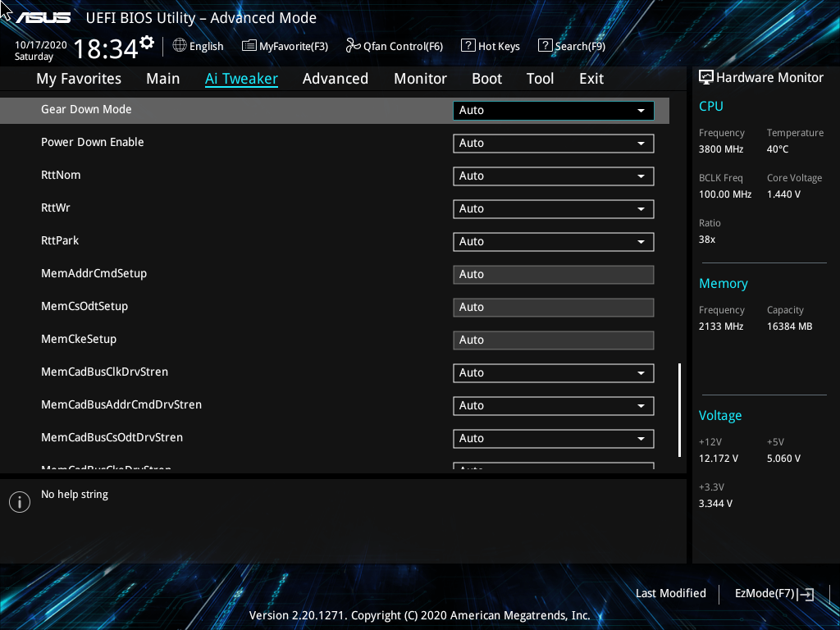Click the settings list vertical scrollbar
Viewport: 840px width, 630px height.
679,410
